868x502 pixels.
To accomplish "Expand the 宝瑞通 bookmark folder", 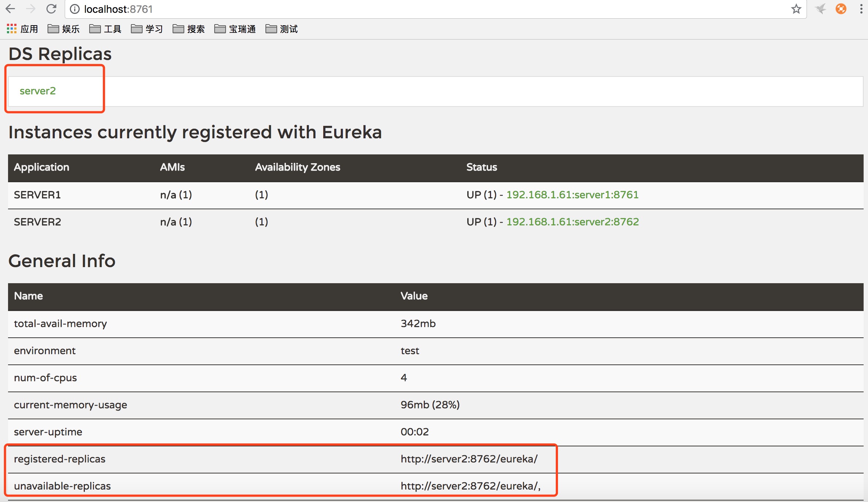I will (235, 29).
